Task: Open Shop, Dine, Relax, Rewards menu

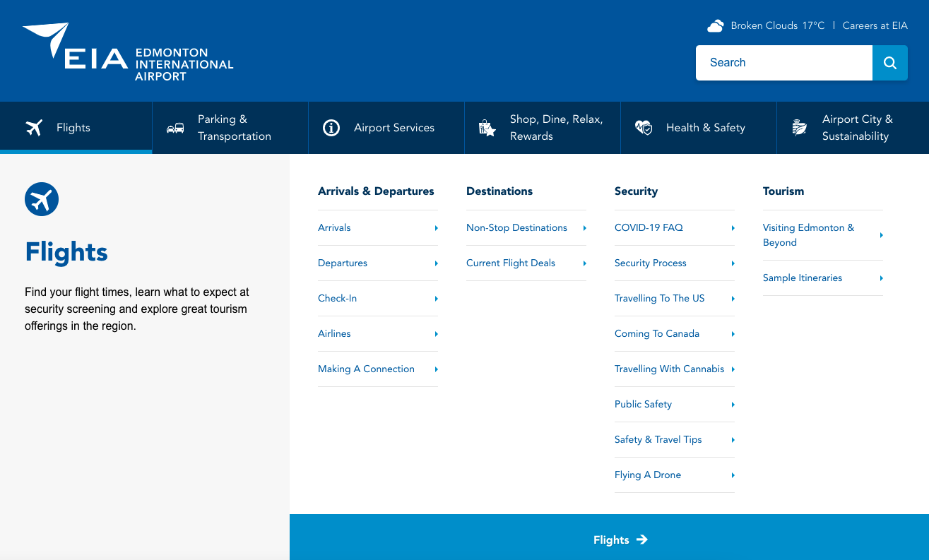Action: [x=543, y=128]
